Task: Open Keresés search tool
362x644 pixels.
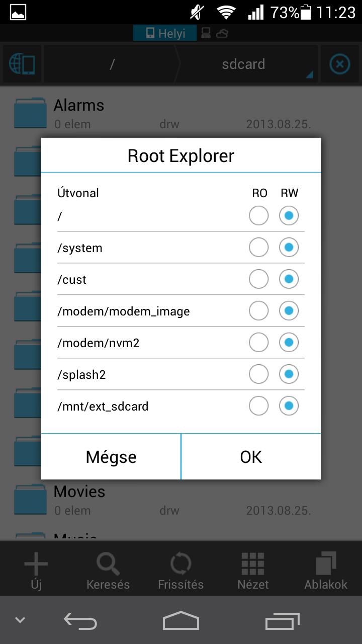Action: coord(108,572)
